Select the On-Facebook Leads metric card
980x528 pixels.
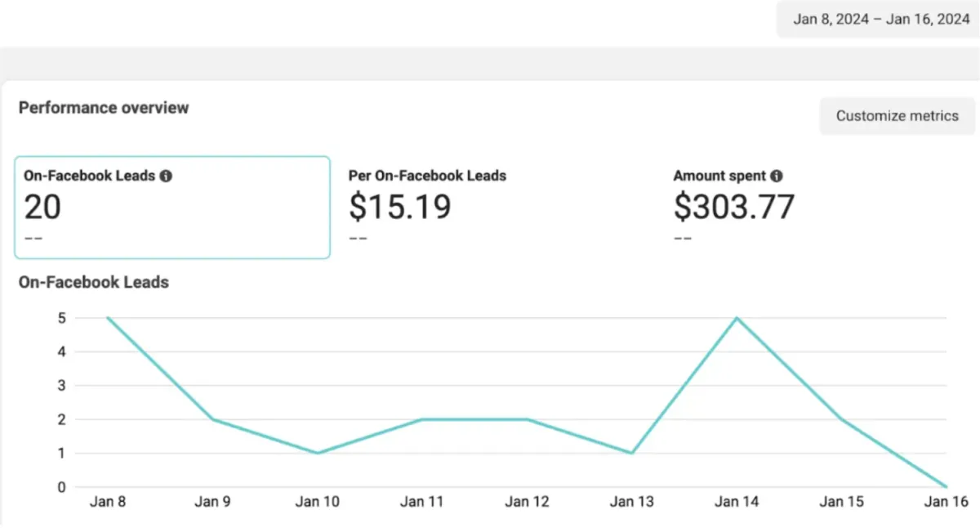click(x=172, y=208)
